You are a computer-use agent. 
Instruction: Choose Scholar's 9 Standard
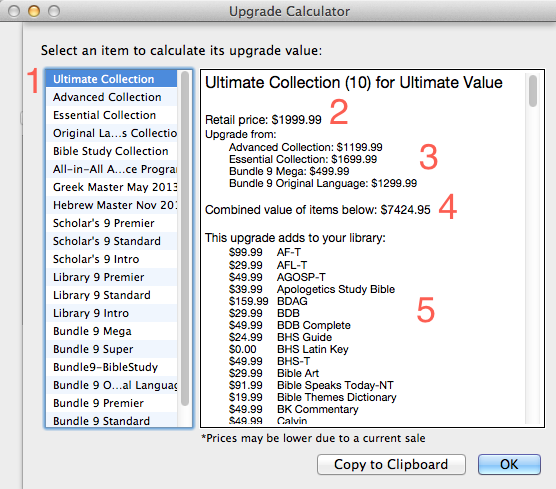coord(112,241)
